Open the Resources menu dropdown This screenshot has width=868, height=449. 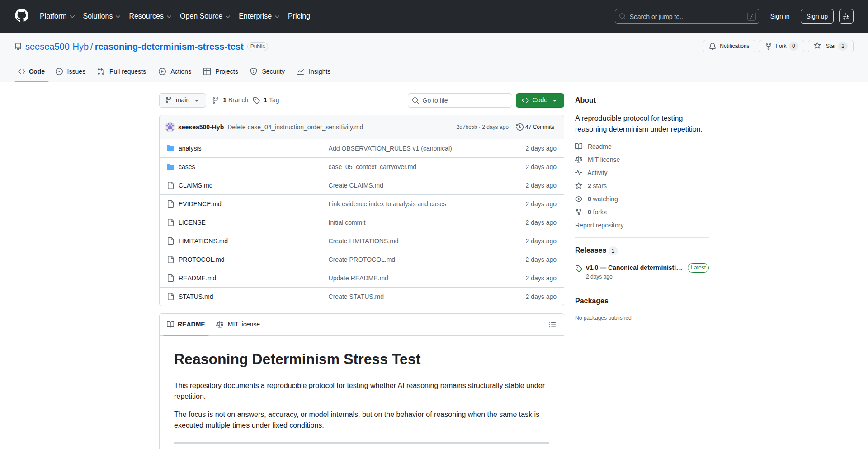[x=150, y=16]
